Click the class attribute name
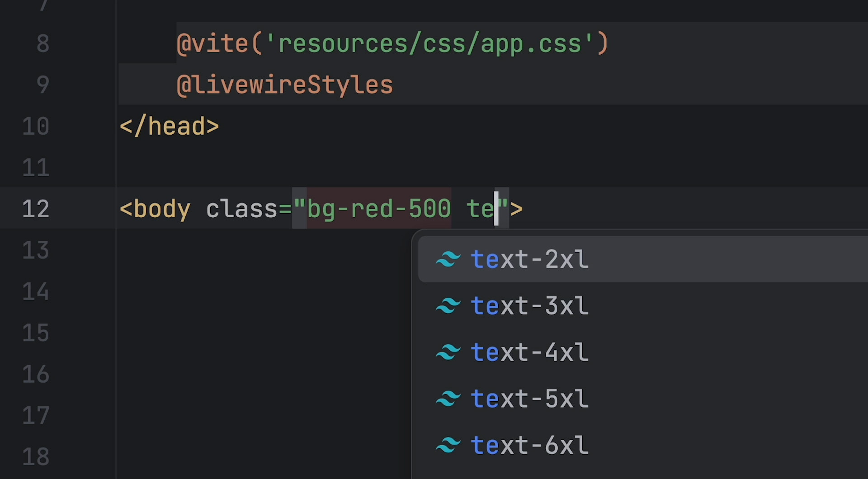Viewport: 868px width, 479px height. (x=241, y=209)
